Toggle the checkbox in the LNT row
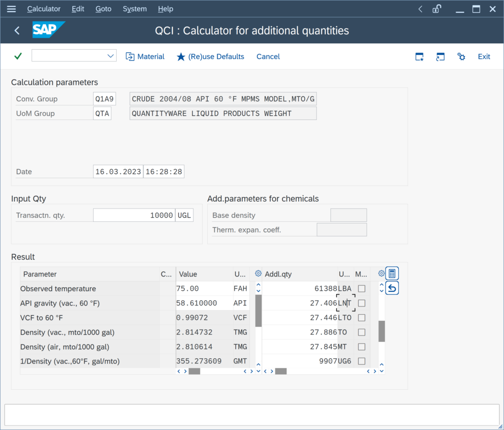The height and width of the screenshot is (430, 504). pos(362,303)
